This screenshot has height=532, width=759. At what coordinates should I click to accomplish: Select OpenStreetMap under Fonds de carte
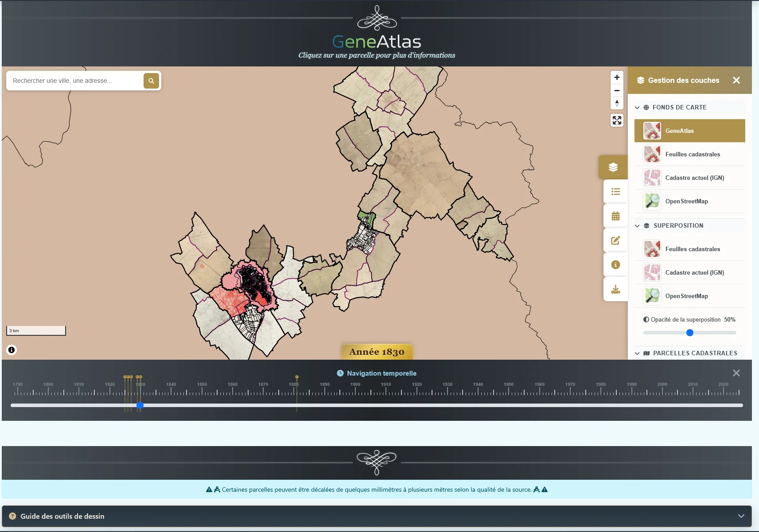[x=690, y=201]
